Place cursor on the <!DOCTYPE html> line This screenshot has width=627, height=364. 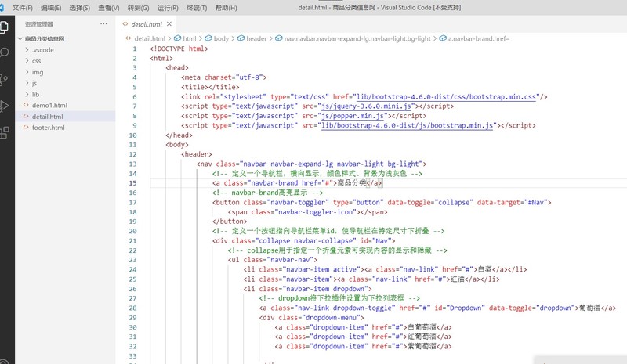coord(179,49)
